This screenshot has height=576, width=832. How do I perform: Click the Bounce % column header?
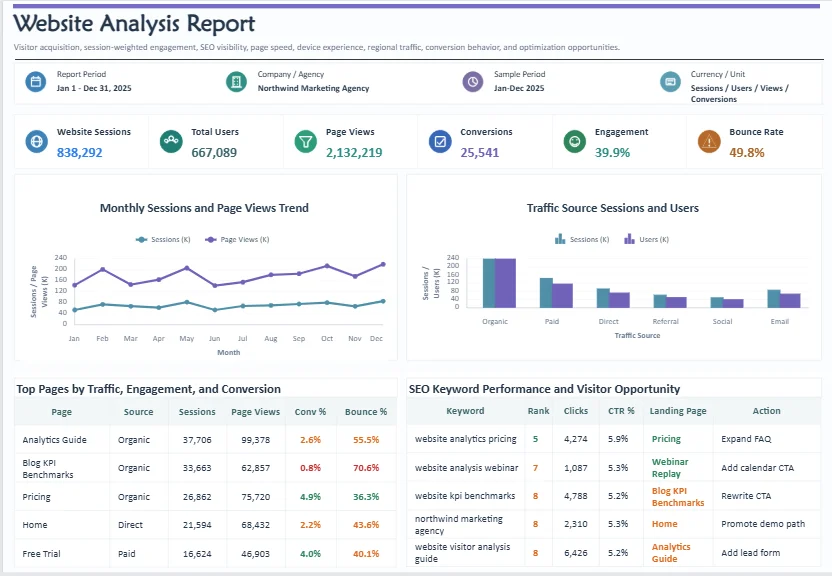click(366, 412)
